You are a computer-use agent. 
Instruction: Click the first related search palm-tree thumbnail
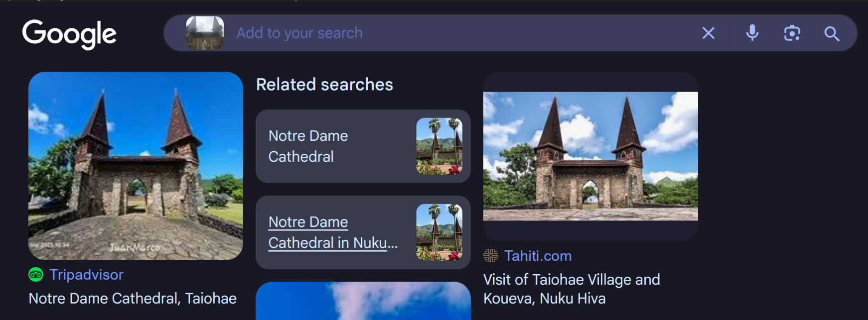pos(439,146)
